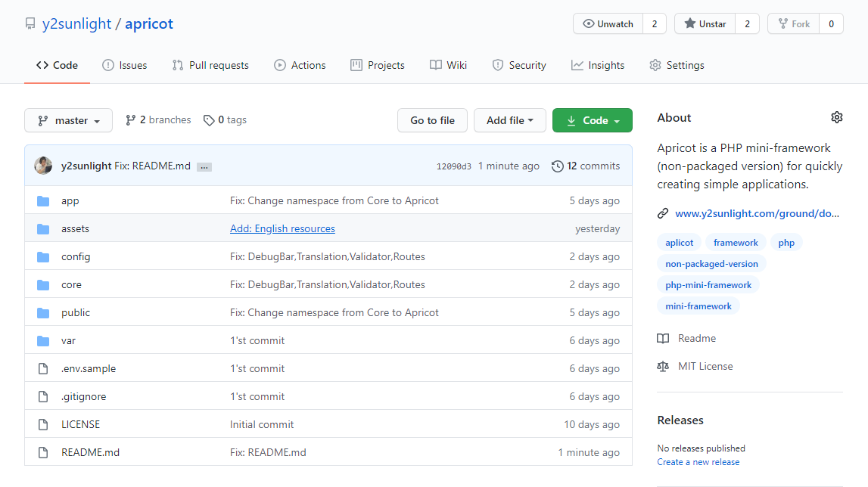Select the php-mini-framework topic tag
868x487 pixels.
click(708, 285)
